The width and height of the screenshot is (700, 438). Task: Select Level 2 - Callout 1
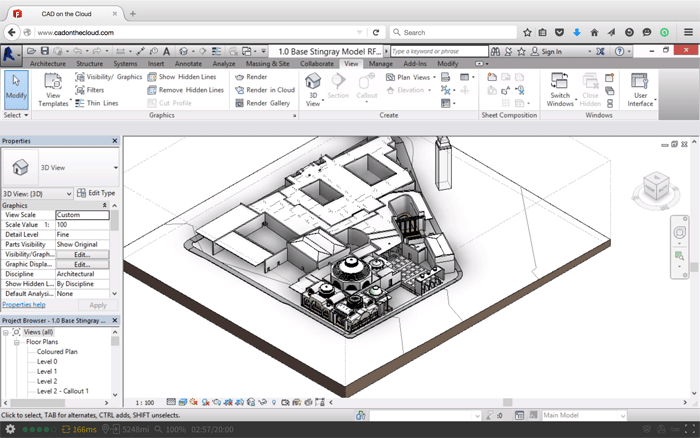[62, 391]
